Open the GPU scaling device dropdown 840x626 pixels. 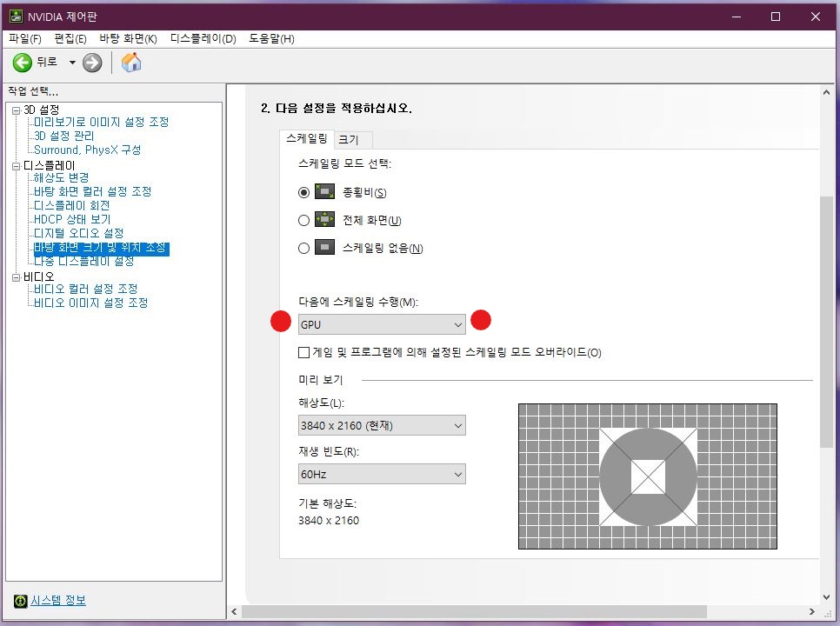pyautogui.click(x=382, y=324)
